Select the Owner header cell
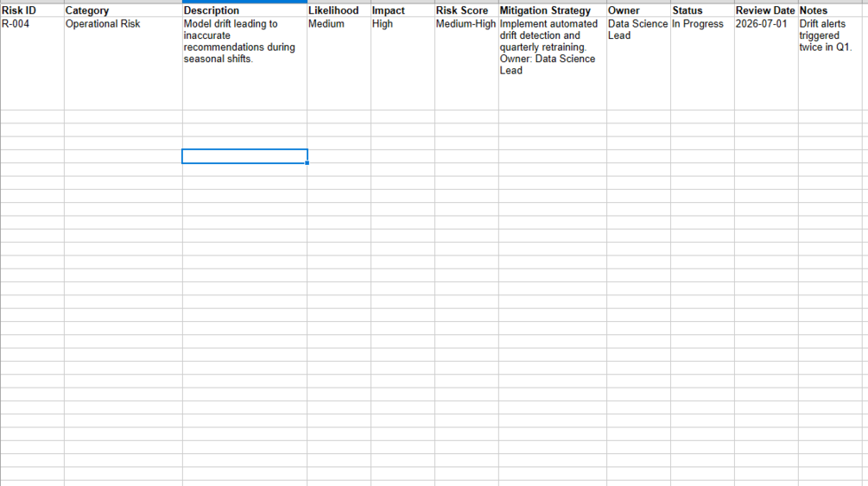Viewport: 868px width, 486px height. coord(638,10)
